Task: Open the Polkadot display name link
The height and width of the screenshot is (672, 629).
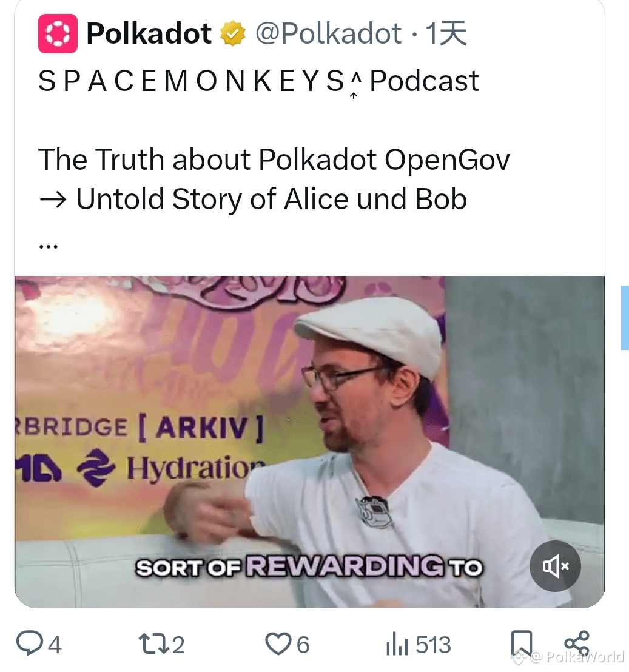Action: coord(149,33)
